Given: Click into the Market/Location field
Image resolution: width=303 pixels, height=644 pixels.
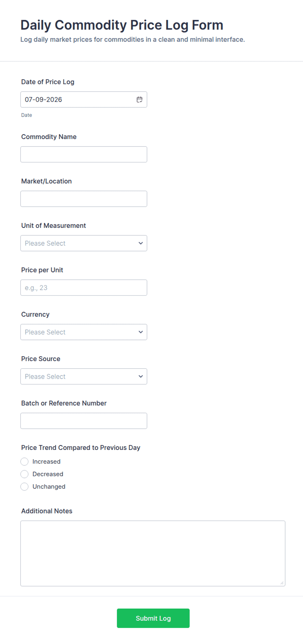Looking at the screenshot, I should click(84, 199).
